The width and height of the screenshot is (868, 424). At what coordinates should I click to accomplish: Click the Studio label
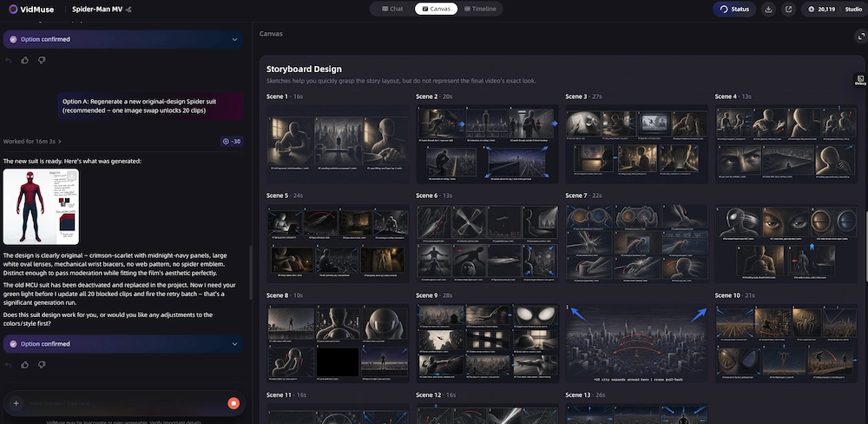point(853,9)
